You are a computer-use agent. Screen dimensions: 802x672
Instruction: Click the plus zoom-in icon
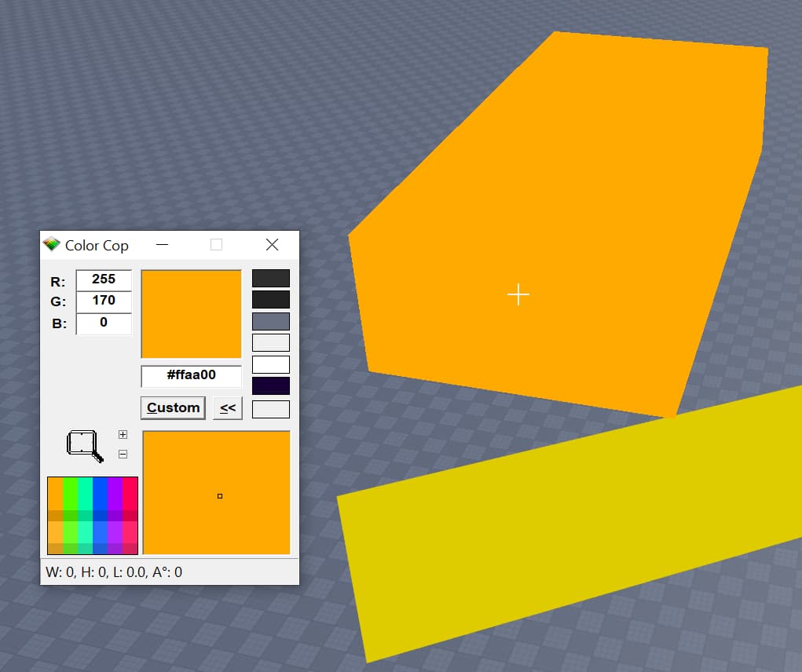point(123,434)
